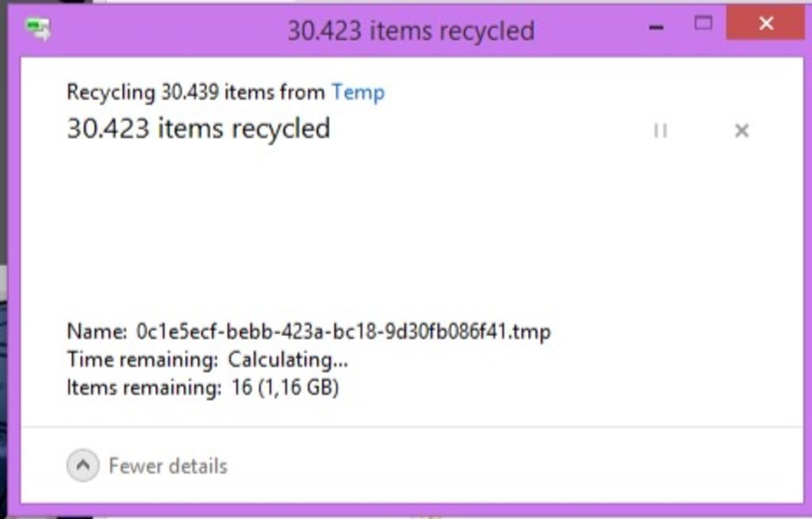Maximize the recycling progress window
This screenshot has height=519, width=812.
coord(703,23)
